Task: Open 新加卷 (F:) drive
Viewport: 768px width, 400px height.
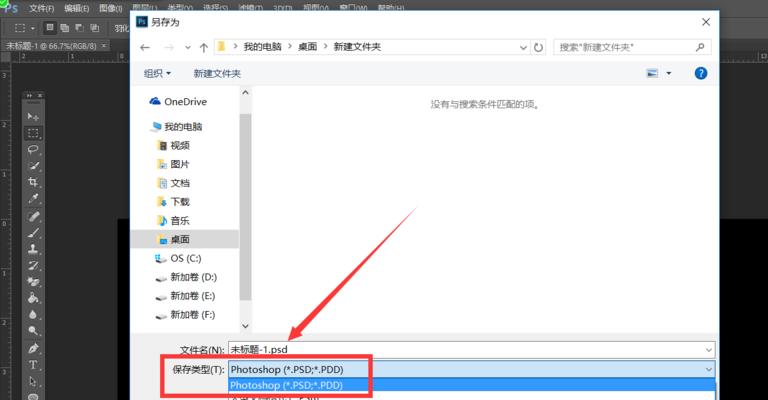Action: (186, 315)
